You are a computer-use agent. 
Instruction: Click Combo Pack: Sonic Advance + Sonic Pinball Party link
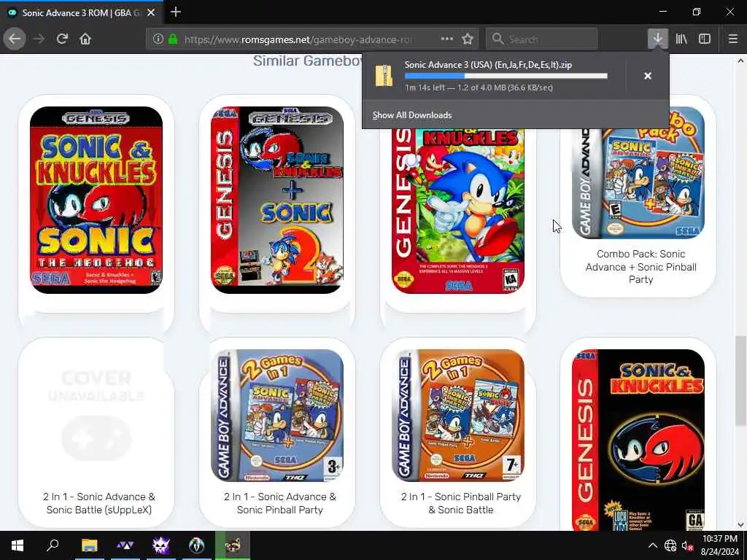point(640,267)
